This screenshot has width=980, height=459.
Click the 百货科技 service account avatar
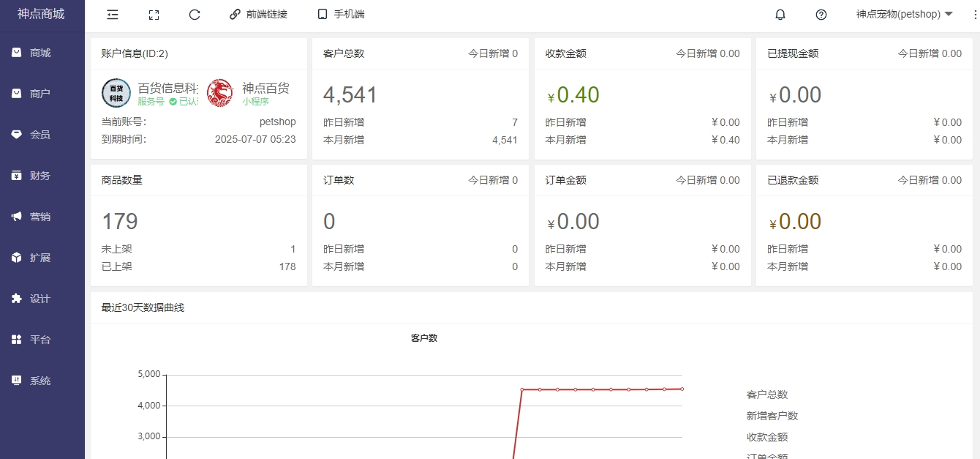click(x=116, y=93)
